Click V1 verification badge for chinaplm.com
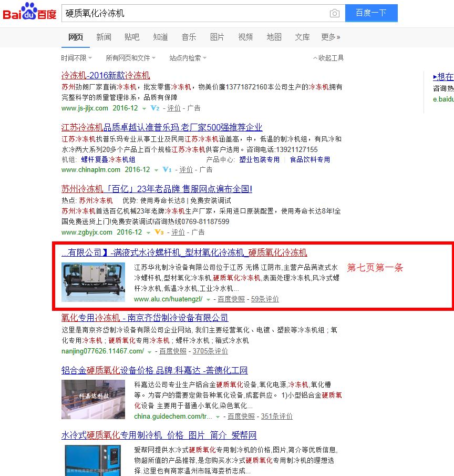 click(167, 169)
